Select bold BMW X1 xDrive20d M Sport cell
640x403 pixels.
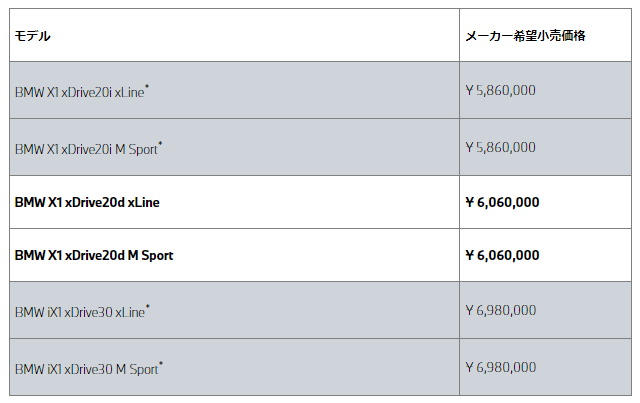(x=234, y=255)
